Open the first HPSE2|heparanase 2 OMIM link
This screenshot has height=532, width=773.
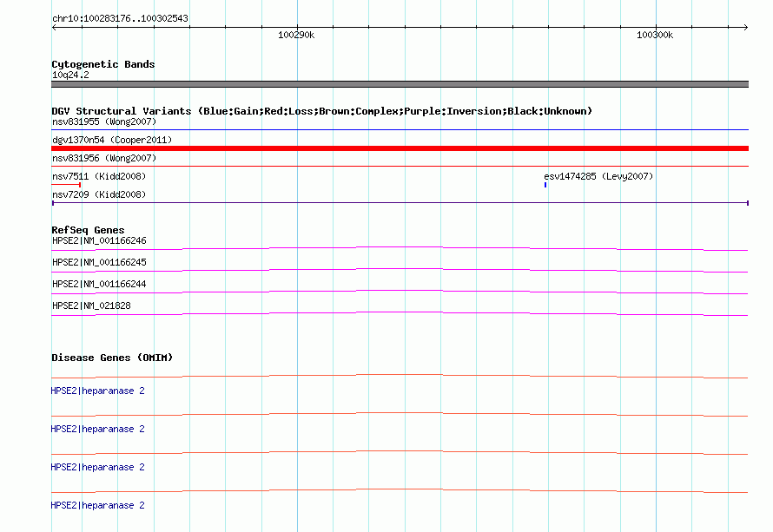pos(97,391)
